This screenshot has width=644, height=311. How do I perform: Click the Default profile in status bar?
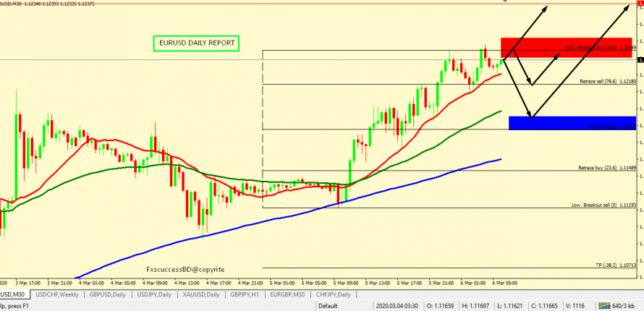pyautogui.click(x=328, y=306)
